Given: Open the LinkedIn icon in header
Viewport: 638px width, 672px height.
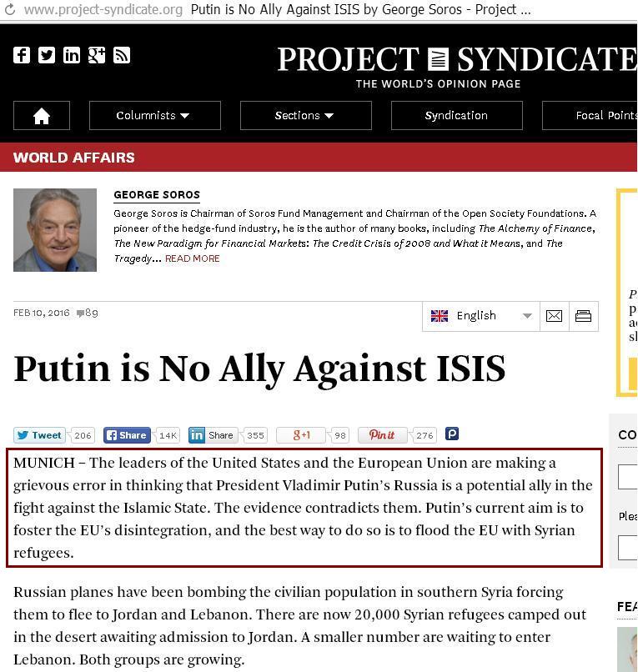Looking at the screenshot, I should click(72, 55).
